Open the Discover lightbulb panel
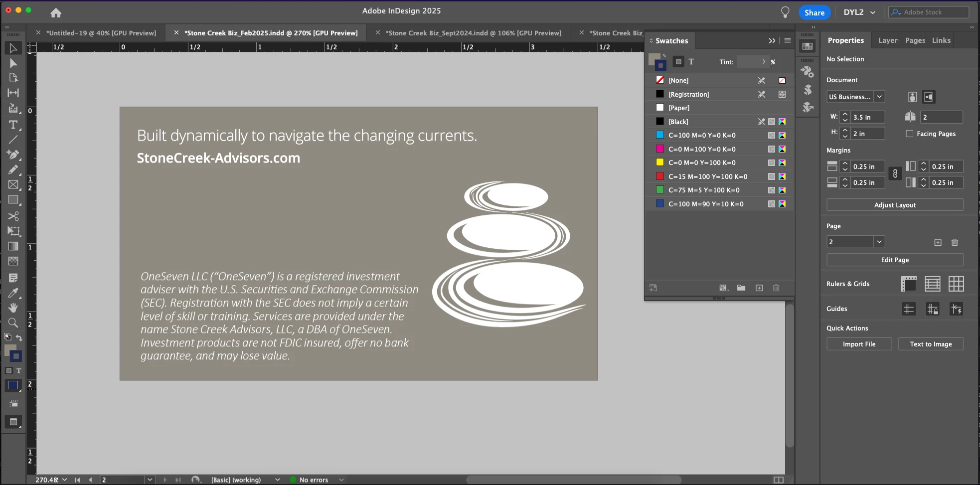Screen dimensions: 980x485 pos(785,12)
